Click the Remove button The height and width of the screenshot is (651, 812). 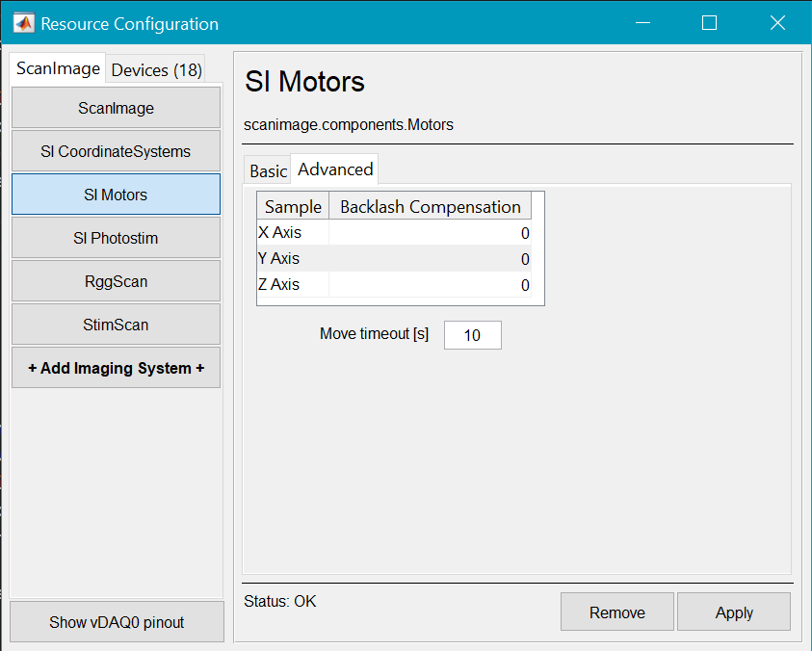pos(616,612)
